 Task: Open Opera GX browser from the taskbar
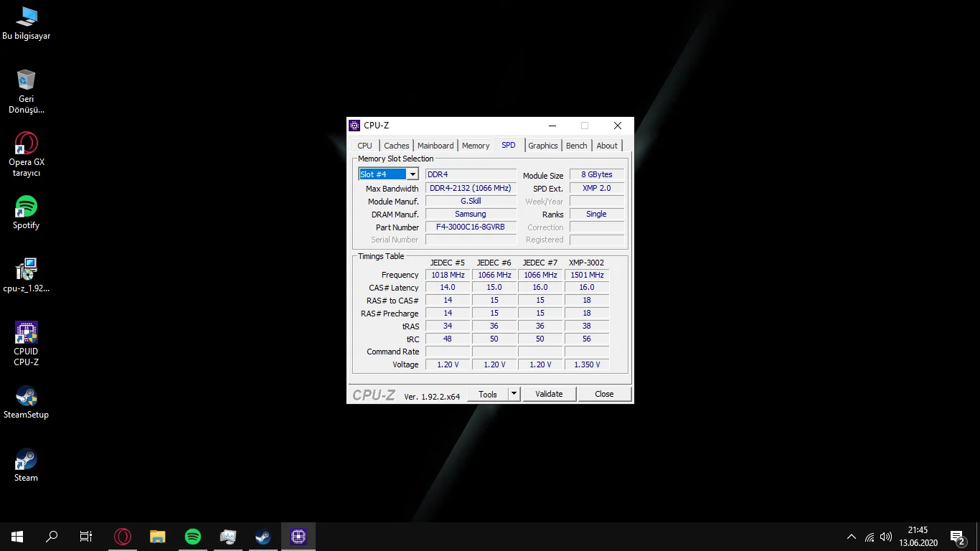(122, 536)
